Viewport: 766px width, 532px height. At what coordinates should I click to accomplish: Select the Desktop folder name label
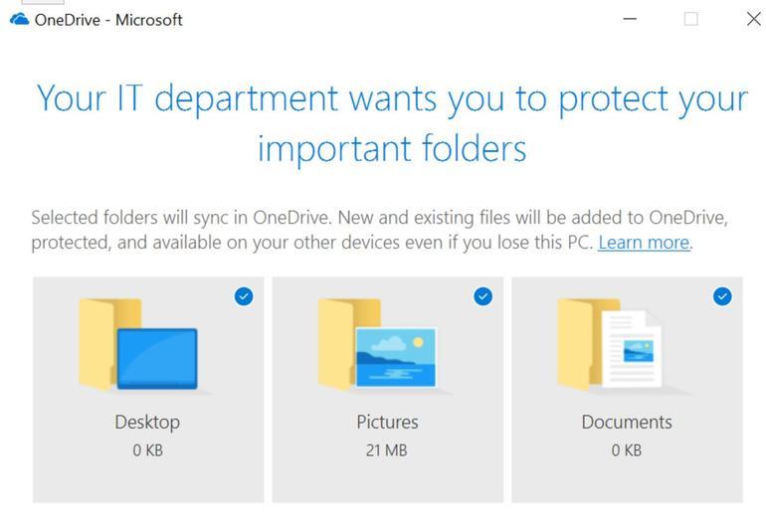tap(147, 422)
